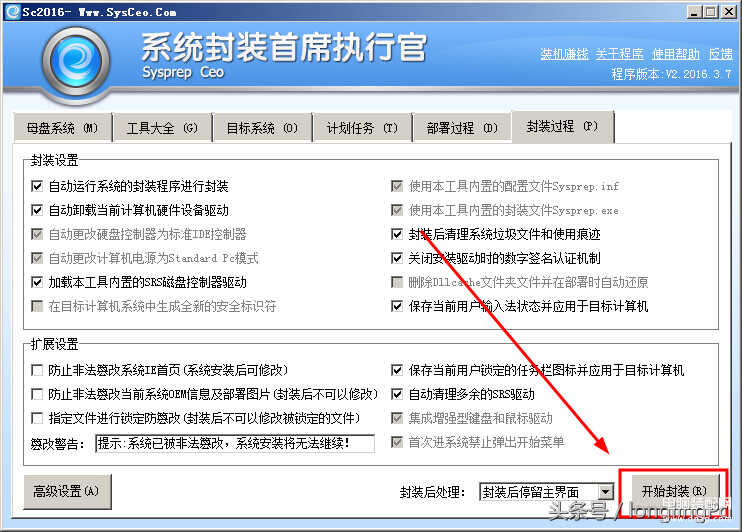Toggle 关闭安装驱动时的数字签名认证机制 checkbox
The width and height of the screenshot is (742, 532).
pos(397,258)
